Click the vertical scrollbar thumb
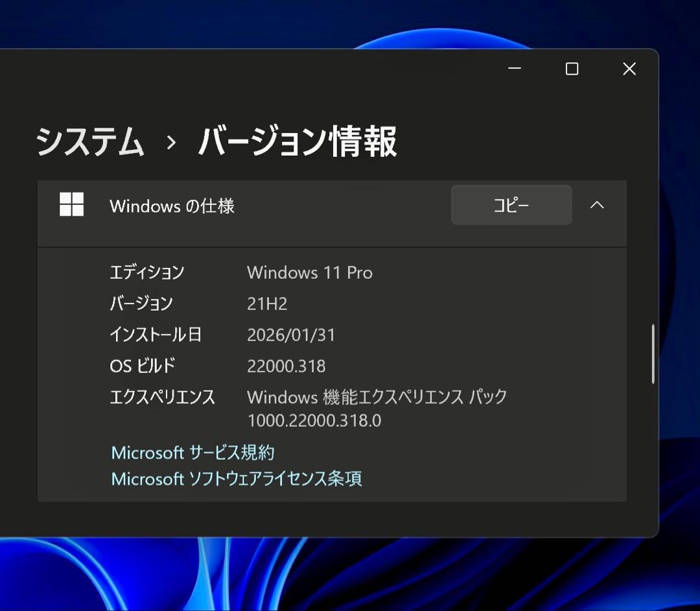This screenshot has width=700, height=611. 653,354
